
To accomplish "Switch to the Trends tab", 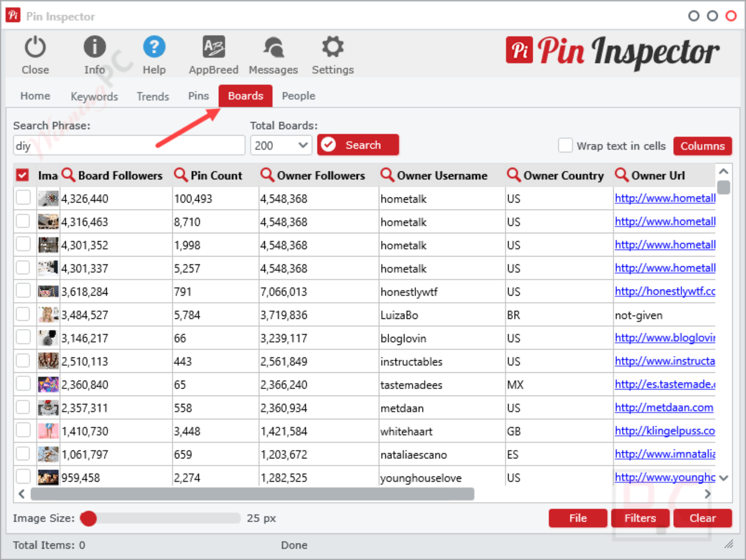I will tap(153, 96).
